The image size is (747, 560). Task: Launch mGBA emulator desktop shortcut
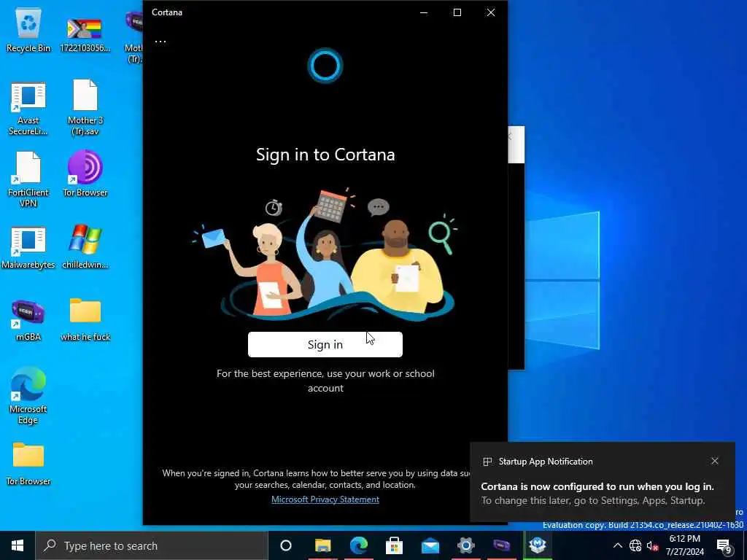coord(28,321)
